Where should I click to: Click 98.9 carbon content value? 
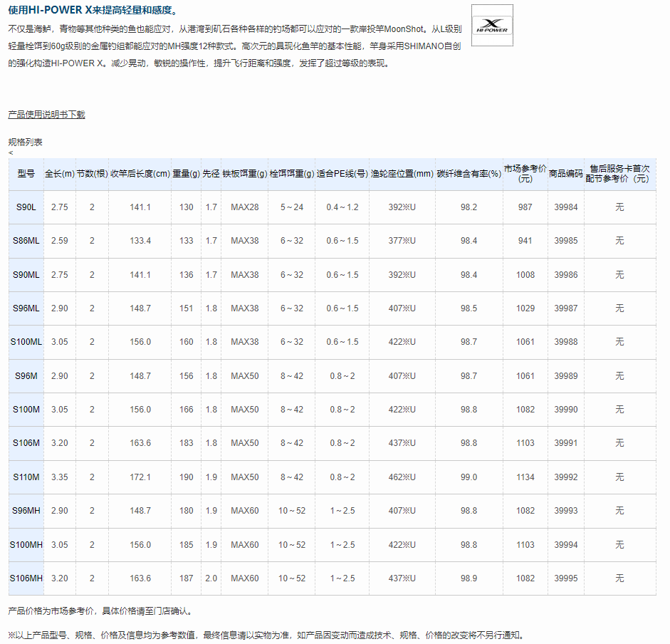[x=469, y=578]
